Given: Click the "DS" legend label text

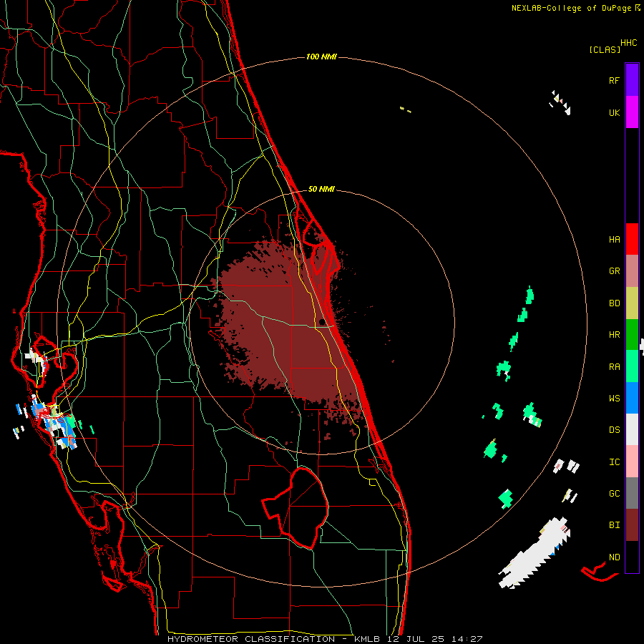Looking at the screenshot, I should [614, 430].
